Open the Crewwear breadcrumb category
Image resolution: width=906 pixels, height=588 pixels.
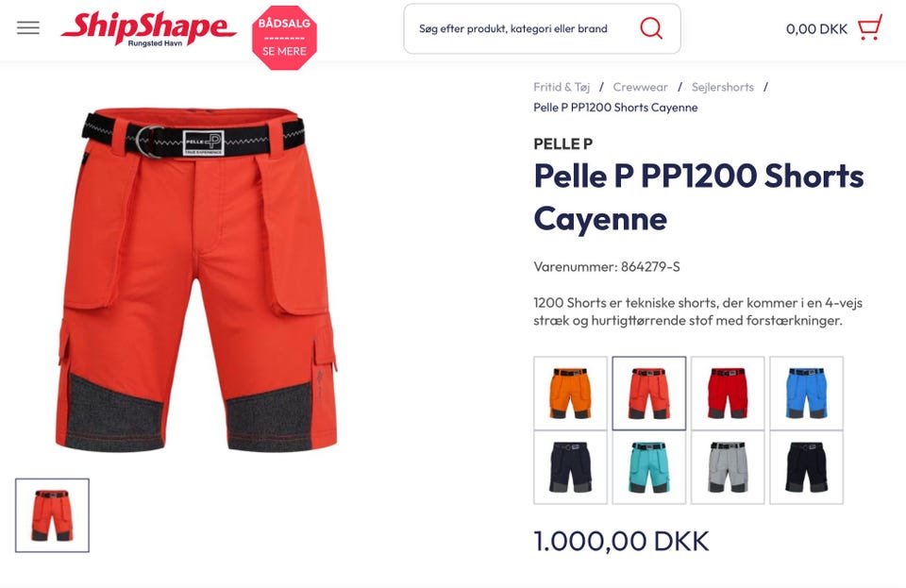click(640, 87)
